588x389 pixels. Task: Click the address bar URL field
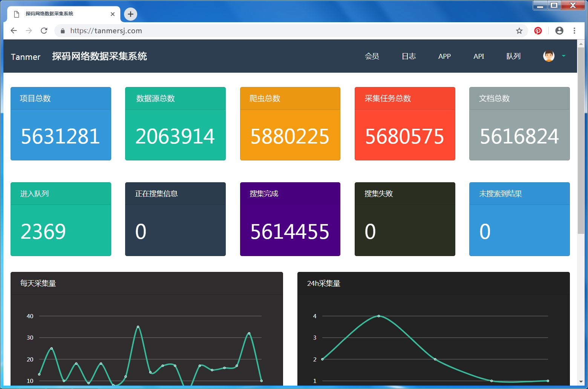coord(290,31)
